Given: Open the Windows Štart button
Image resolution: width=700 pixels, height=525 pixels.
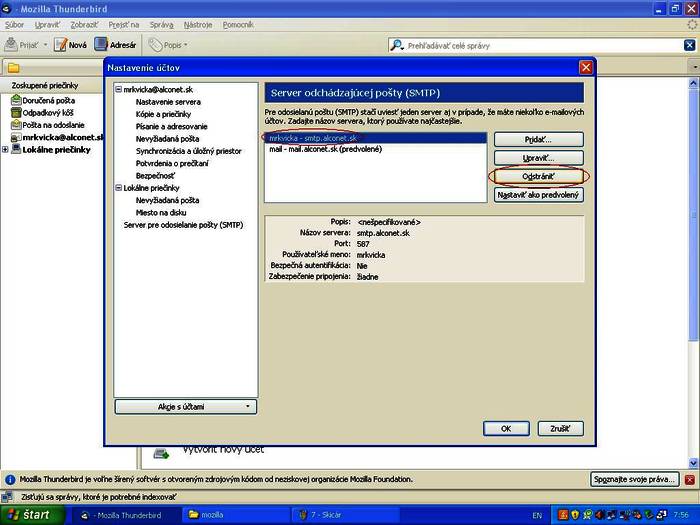Looking at the screenshot, I should pos(32,515).
